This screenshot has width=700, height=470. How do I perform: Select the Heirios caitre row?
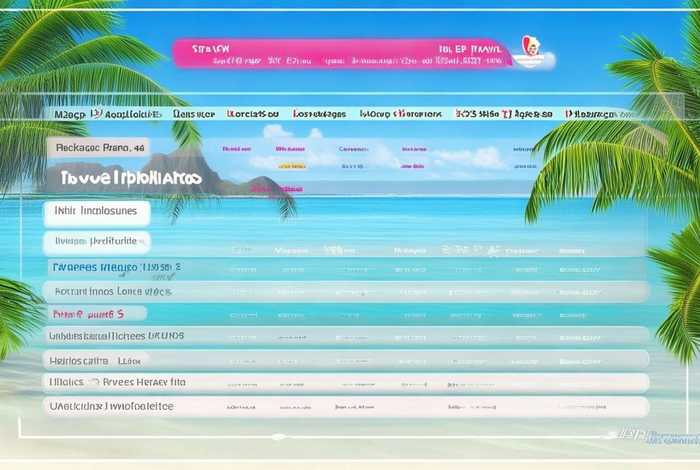coord(95,359)
